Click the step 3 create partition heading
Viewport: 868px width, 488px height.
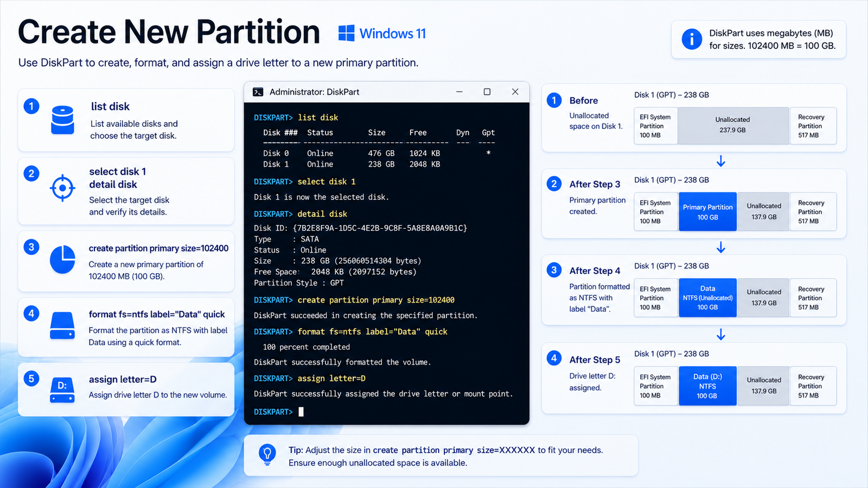[158, 248]
